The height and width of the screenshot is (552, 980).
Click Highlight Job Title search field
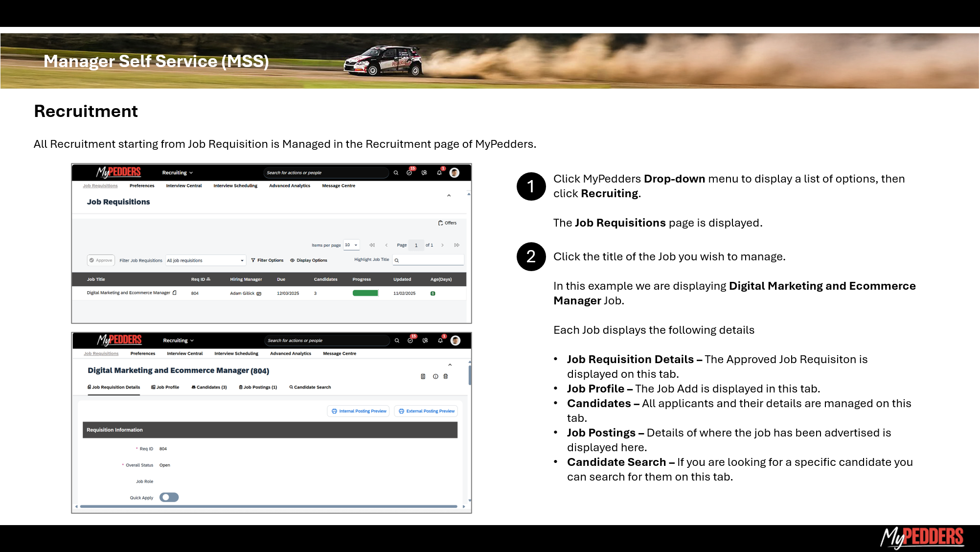(428, 260)
